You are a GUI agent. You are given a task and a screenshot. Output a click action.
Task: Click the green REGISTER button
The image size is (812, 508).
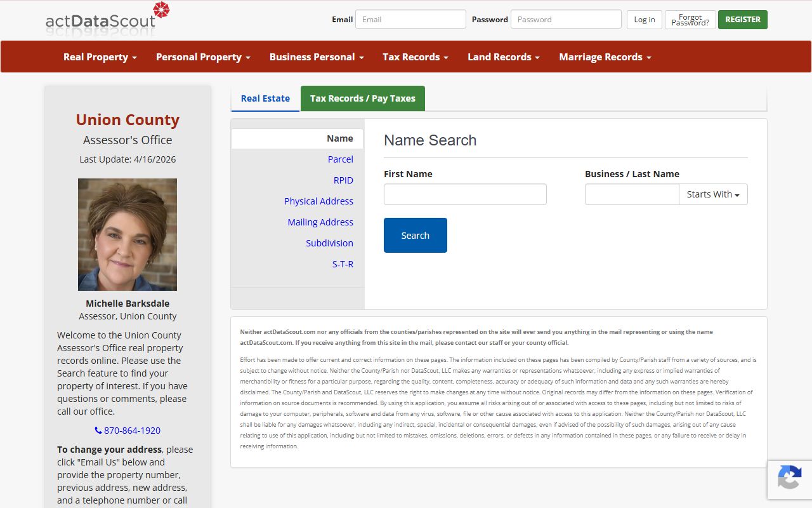(x=743, y=20)
